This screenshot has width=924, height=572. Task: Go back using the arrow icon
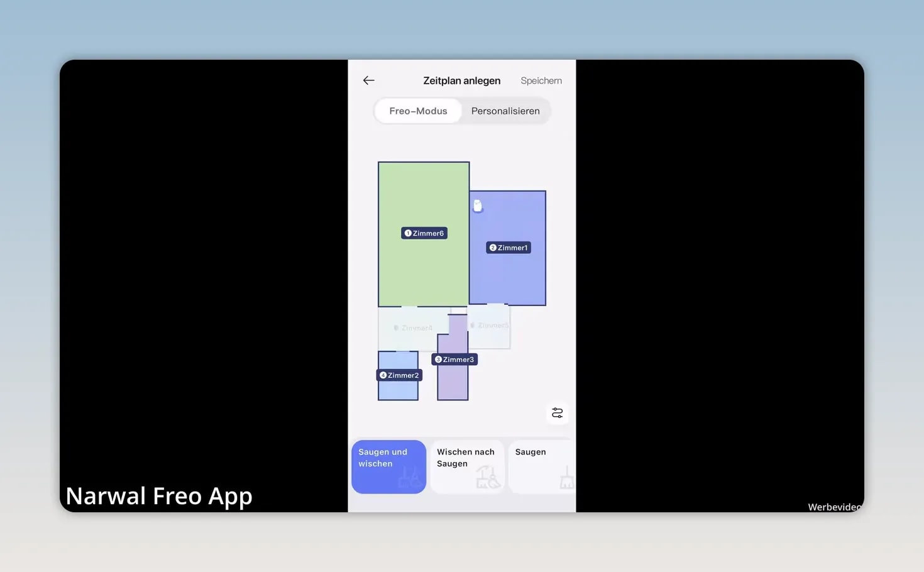pyautogui.click(x=368, y=80)
